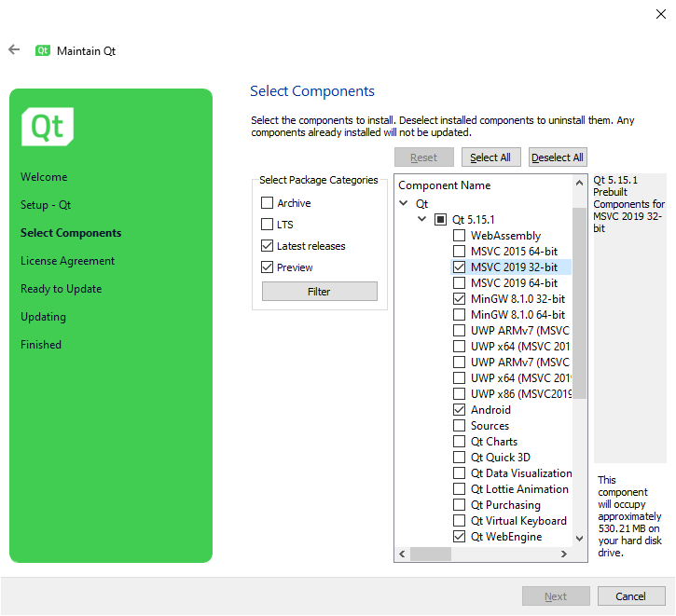Enable the LTS category checkbox
Viewport: 676px width, 616px height.
point(268,225)
